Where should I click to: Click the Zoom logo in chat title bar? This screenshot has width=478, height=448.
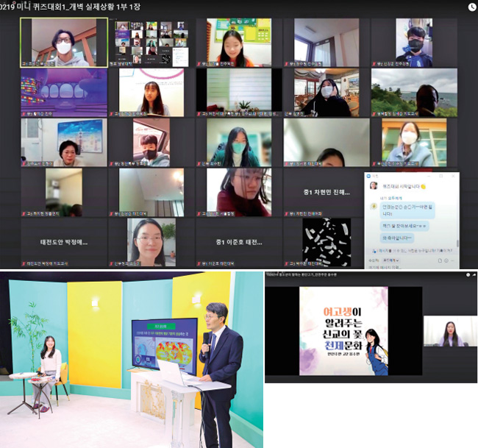(368, 177)
